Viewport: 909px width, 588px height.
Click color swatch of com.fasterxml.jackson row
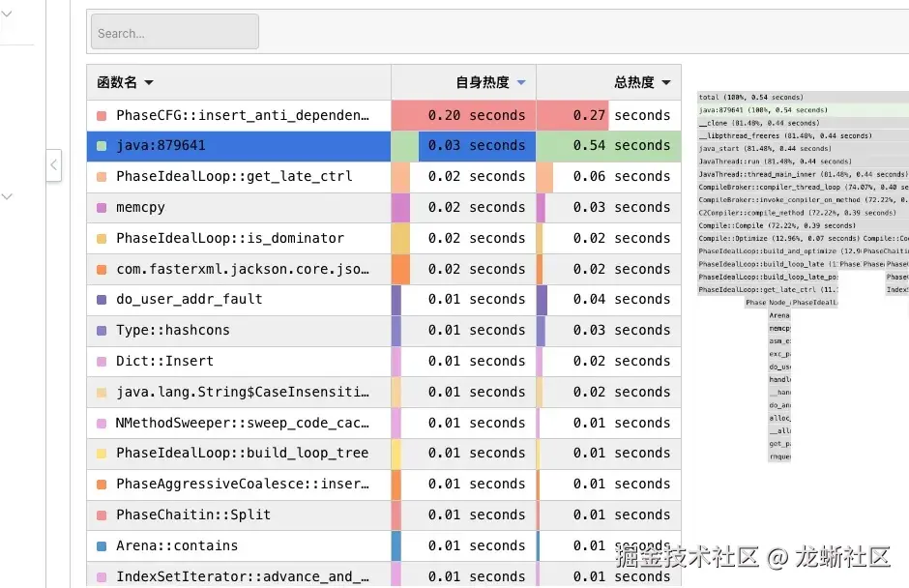click(102, 269)
